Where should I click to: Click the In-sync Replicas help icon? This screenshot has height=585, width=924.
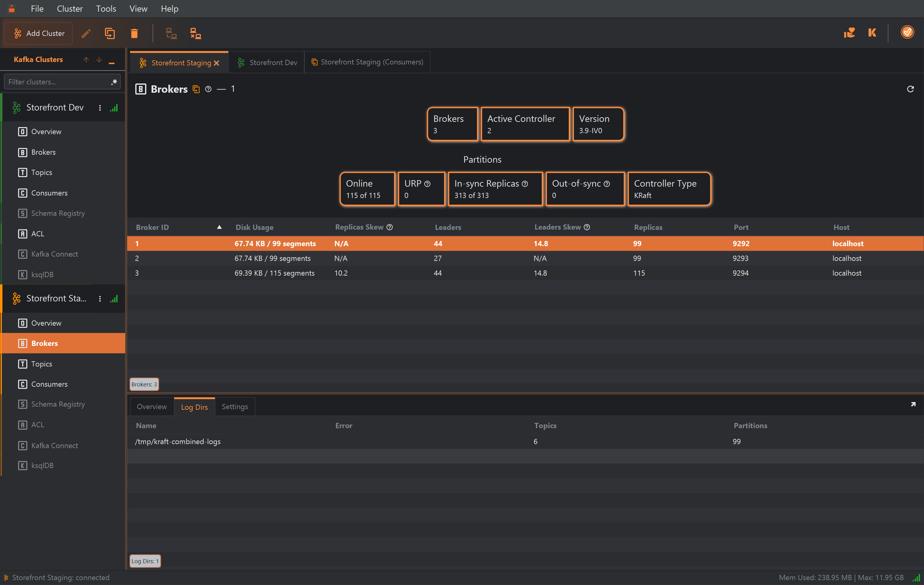point(525,184)
